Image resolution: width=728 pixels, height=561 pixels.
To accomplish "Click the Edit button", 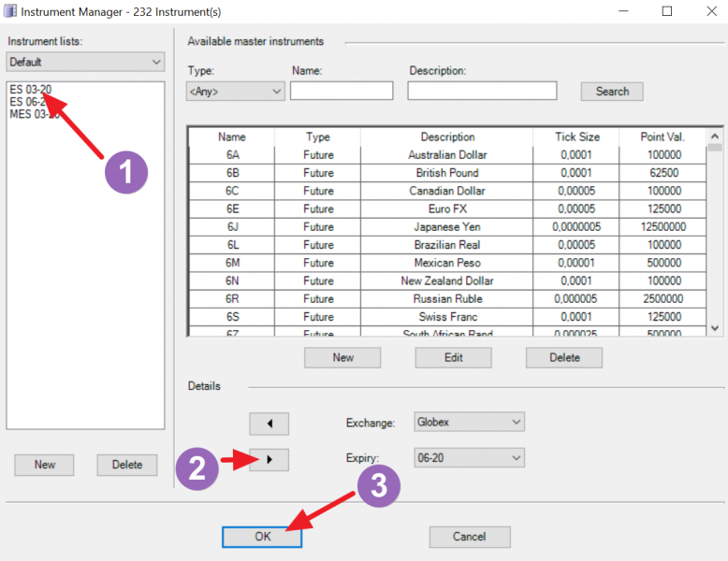I will 453,358.
